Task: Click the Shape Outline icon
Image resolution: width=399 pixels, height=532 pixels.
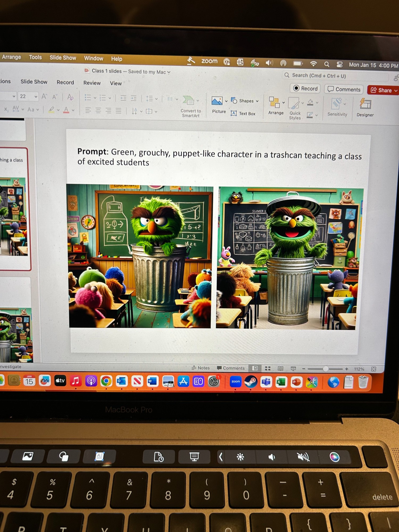Action: (310, 115)
